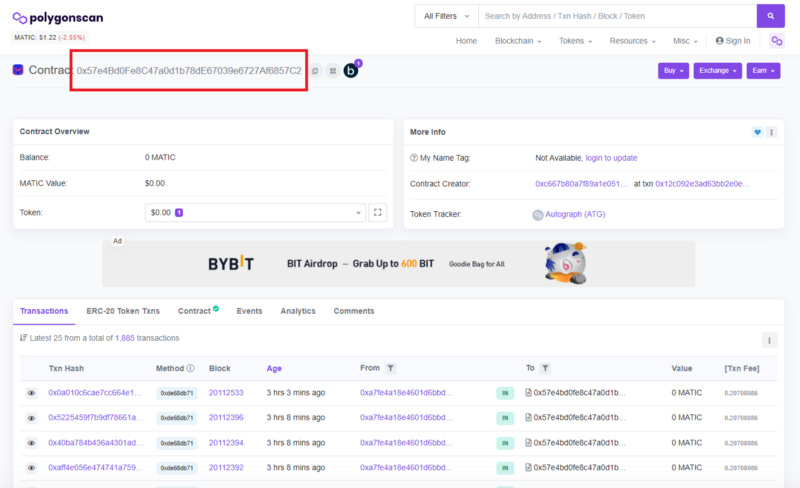Viewport: 800px width, 488px height.
Task: Copy the contract address with copy icon
Action: pyautogui.click(x=315, y=71)
